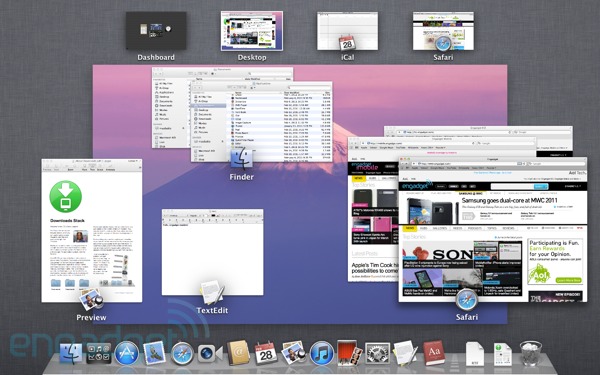The height and width of the screenshot is (375, 600).
Task: Open the Trash in the Dock
Action: tap(531, 353)
